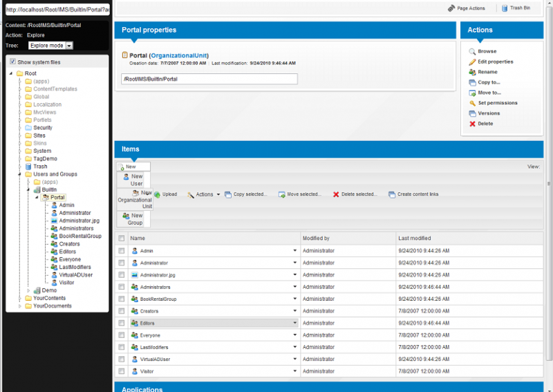The width and height of the screenshot is (553, 392).
Task: Click the browser URL address field
Action: (57, 10)
